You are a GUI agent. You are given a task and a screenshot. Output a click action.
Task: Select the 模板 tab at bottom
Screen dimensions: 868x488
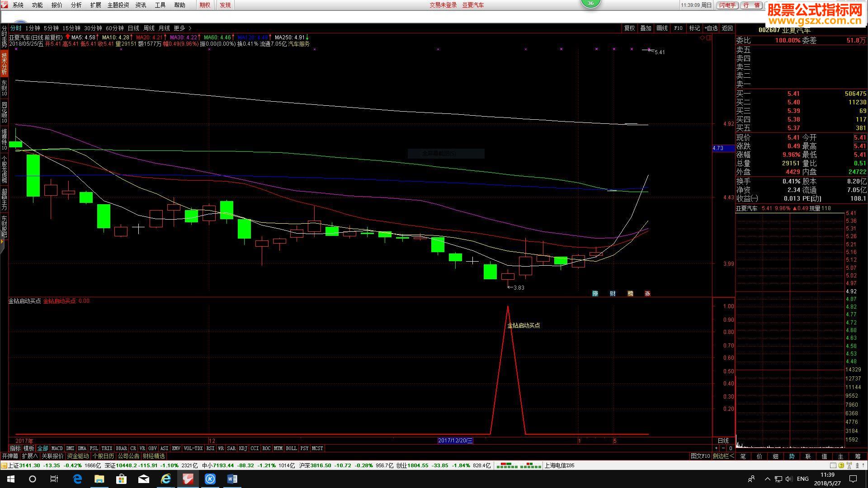point(29,448)
